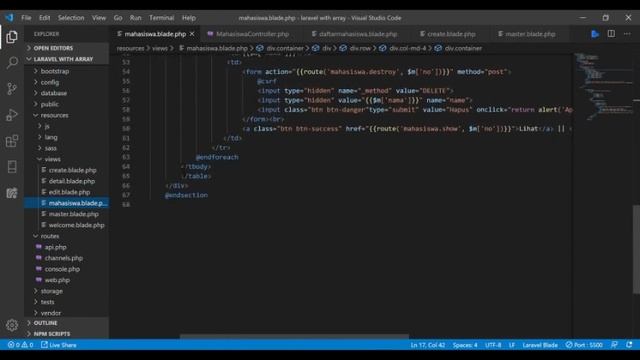The image size is (640, 360).
Task: Expand the vendor folder
Action: point(67,313)
